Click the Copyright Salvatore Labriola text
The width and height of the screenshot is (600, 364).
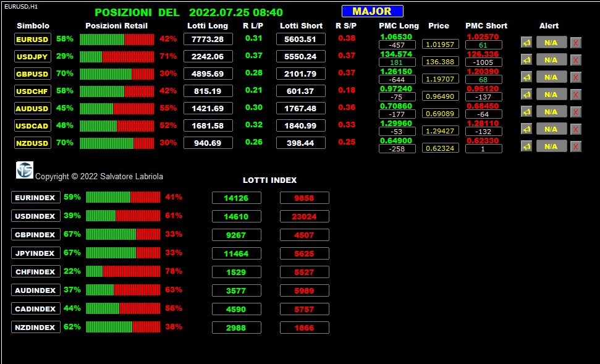[99, 177]
